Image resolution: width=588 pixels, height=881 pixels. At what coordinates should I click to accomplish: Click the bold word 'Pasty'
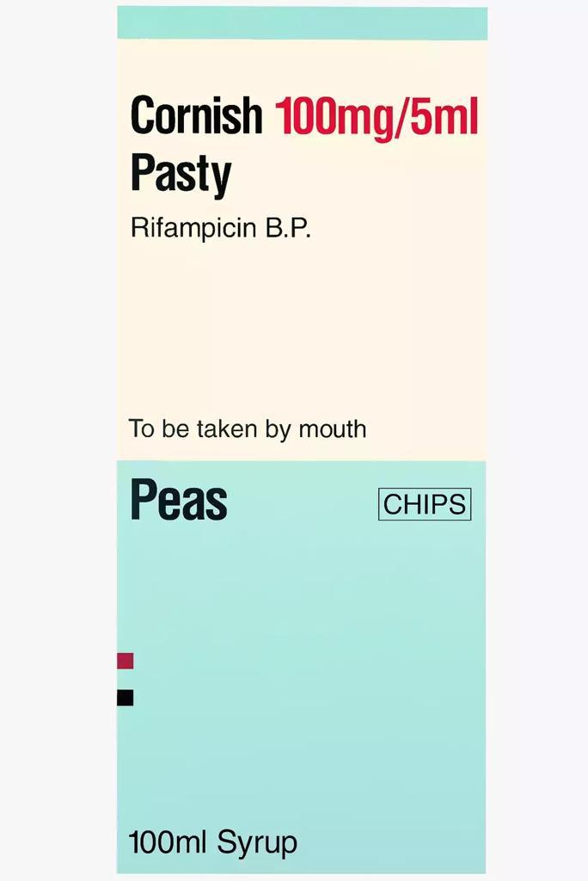coord(181,174)
